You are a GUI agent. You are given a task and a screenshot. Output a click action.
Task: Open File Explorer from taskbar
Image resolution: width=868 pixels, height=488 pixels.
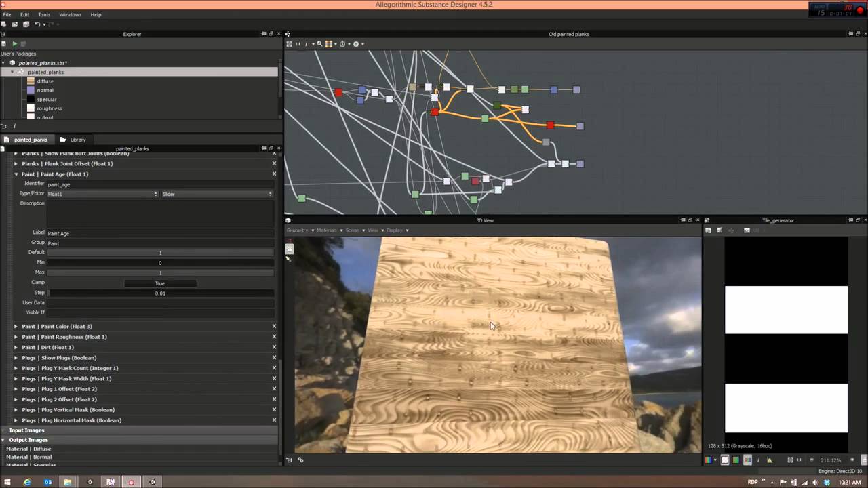click(x=67, y=482)
